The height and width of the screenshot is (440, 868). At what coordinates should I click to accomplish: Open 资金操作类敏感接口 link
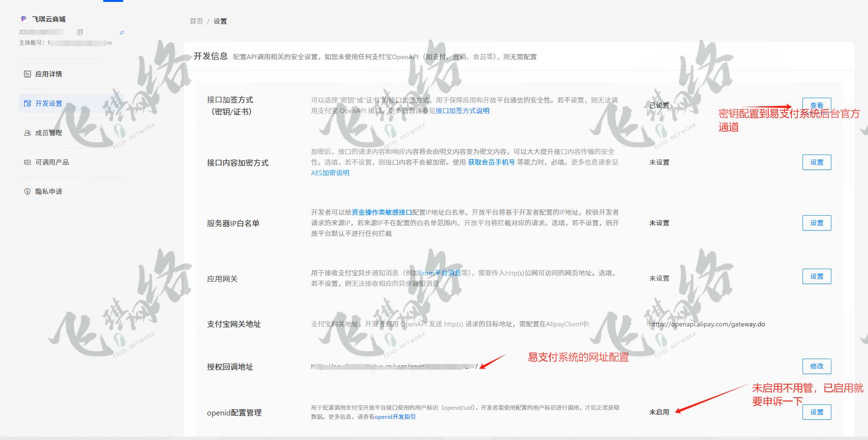[381, 212]
